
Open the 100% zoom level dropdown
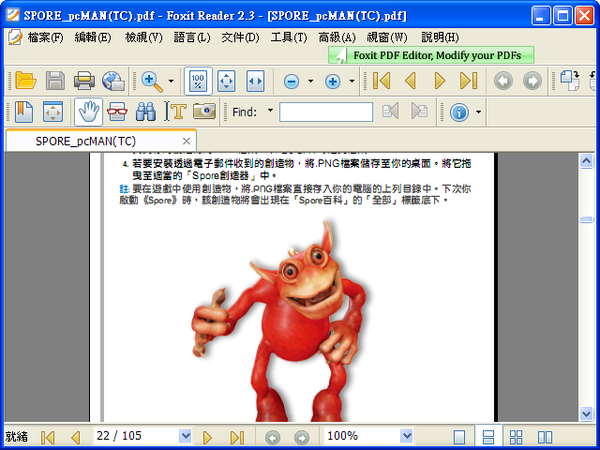click(406, 436)
